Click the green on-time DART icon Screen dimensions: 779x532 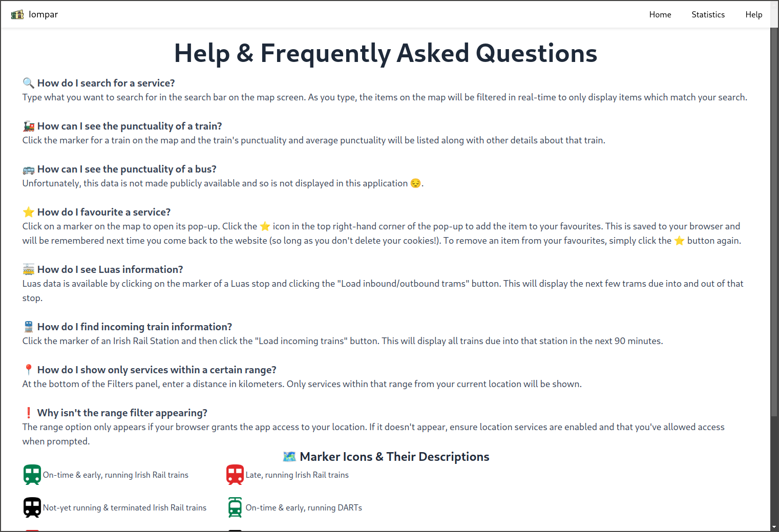pos(235,507)
